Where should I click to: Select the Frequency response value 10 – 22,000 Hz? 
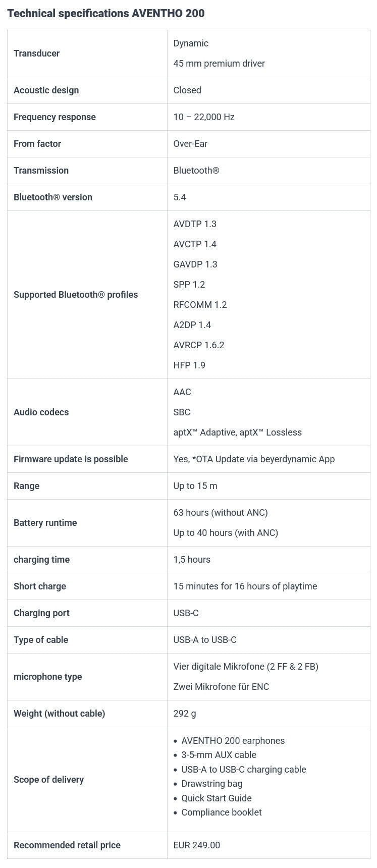[204, 117]
